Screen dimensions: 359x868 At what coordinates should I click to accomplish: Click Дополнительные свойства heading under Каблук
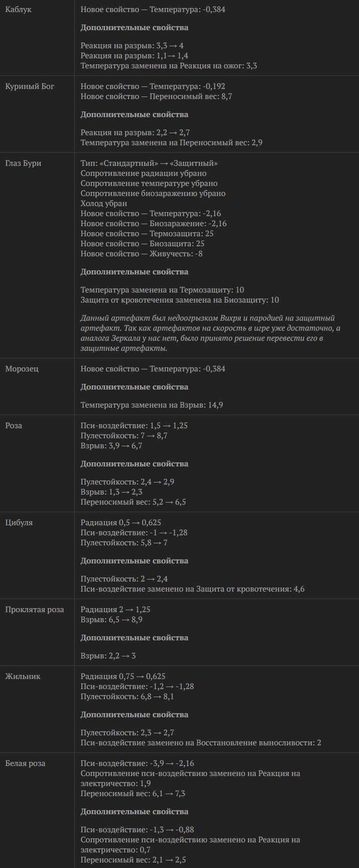tap(135, 28)
